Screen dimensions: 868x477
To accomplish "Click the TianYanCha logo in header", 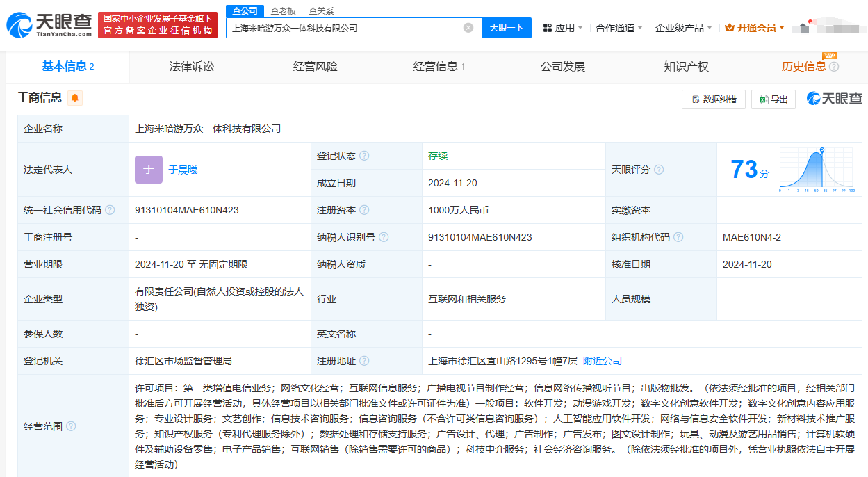I will click(x=49, y=26).
